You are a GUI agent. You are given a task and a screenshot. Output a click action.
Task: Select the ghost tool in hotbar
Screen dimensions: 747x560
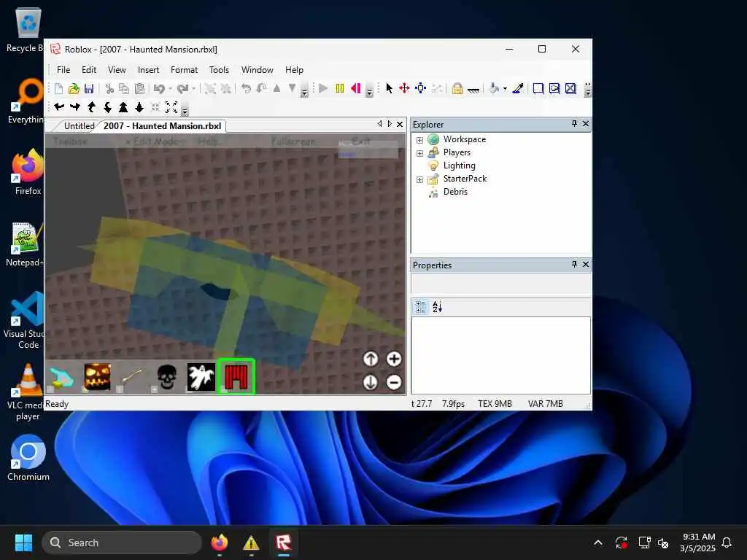click(201, 377)
